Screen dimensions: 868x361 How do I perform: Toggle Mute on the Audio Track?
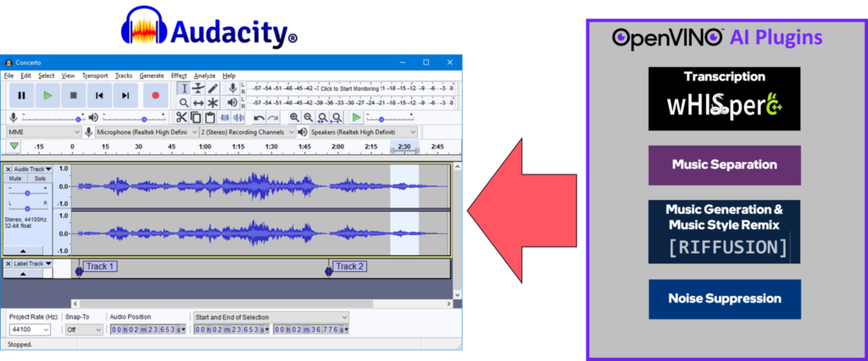(15, 179)
